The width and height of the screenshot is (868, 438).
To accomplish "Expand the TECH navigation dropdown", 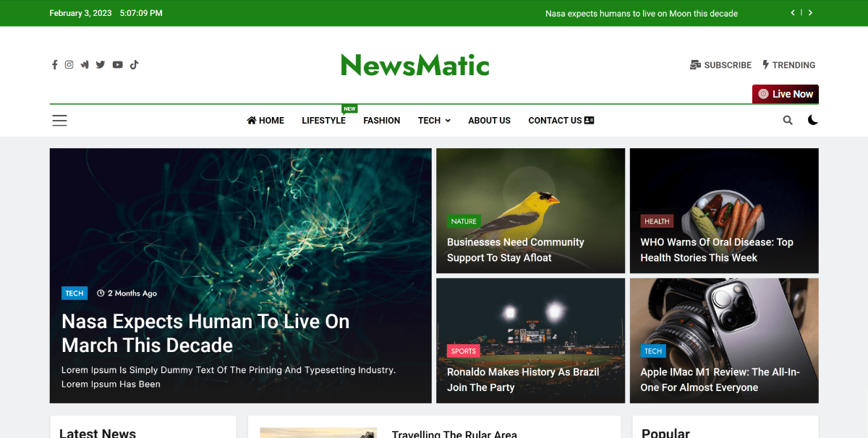I will [434, 120].
